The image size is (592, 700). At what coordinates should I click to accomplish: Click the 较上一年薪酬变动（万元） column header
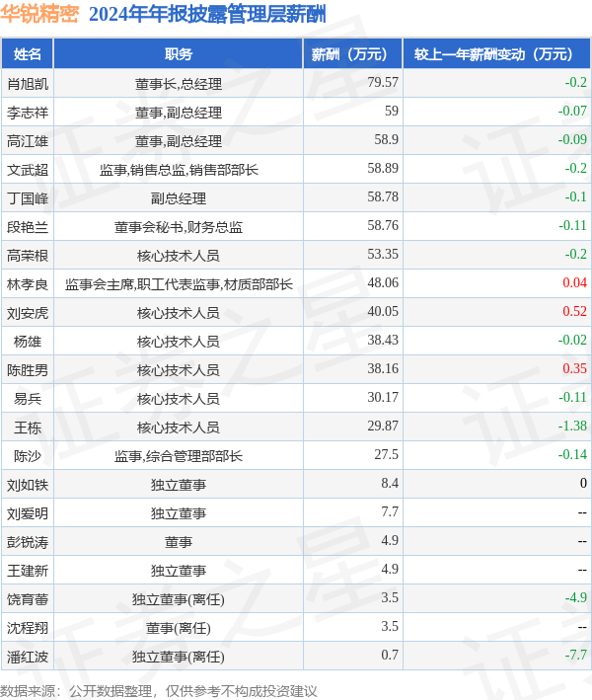point(496,54)
